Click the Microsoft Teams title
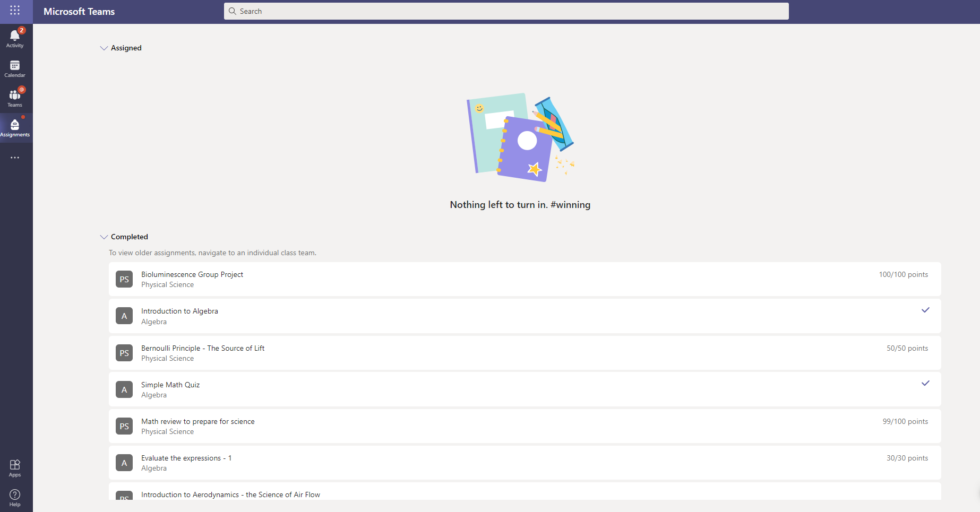Screen dimensions: 980x512 (x=79, y=12)
